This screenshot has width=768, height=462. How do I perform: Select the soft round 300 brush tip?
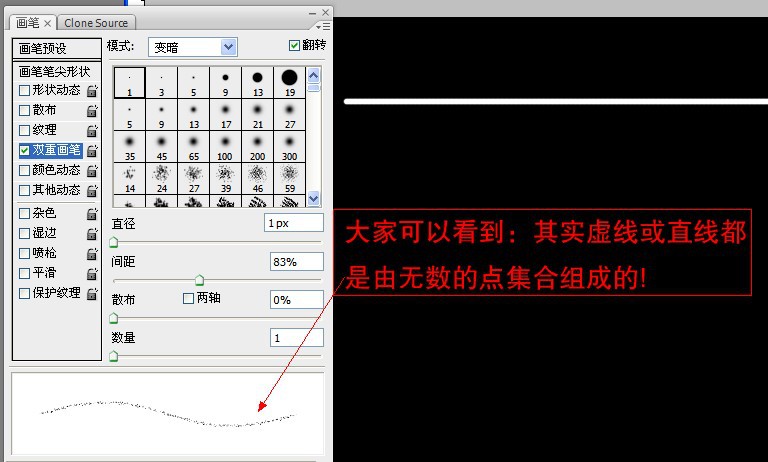coord(289,146)
